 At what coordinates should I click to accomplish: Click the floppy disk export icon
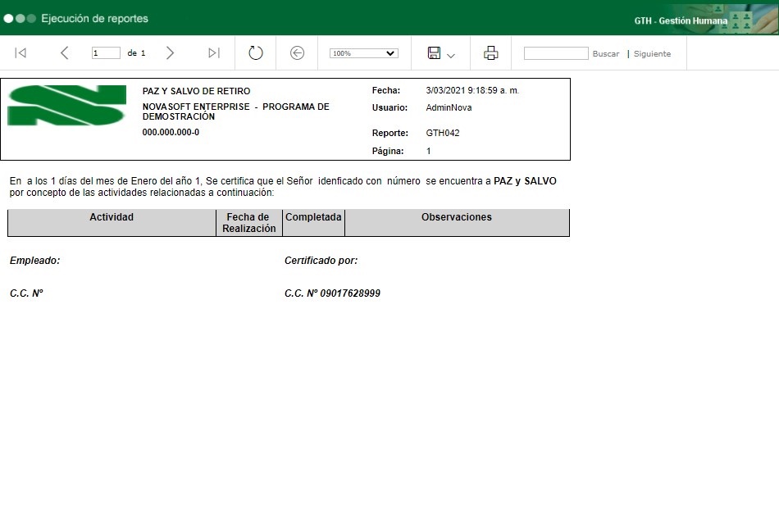[x=434, y=53]
